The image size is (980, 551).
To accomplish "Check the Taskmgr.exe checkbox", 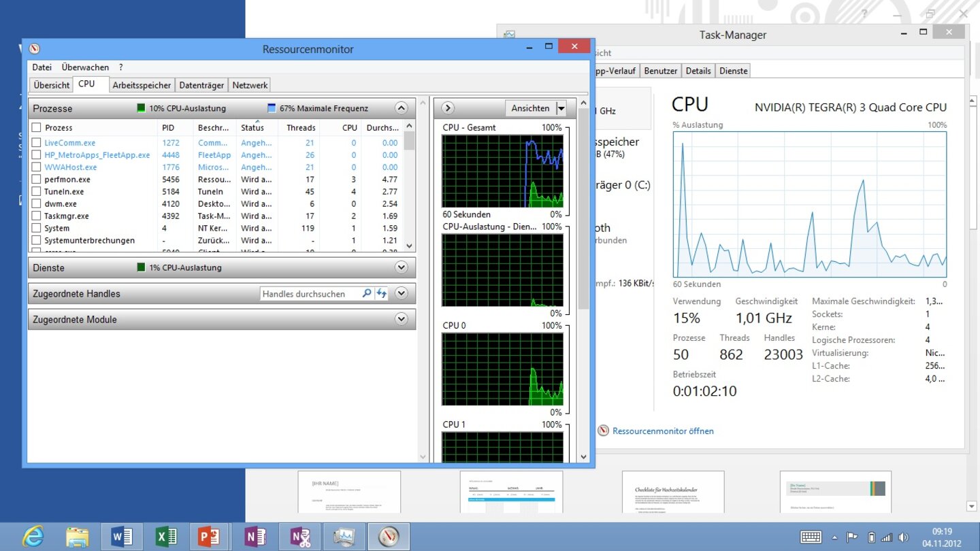I will (x=37, y=216).
